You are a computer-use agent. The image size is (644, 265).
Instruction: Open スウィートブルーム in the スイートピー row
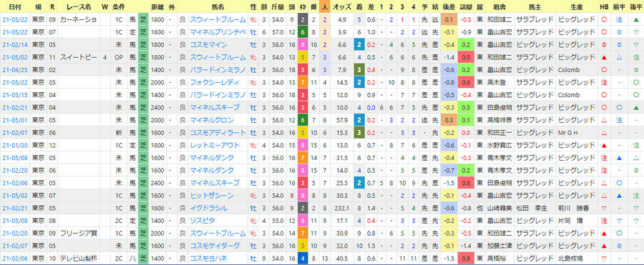(218, 57)
